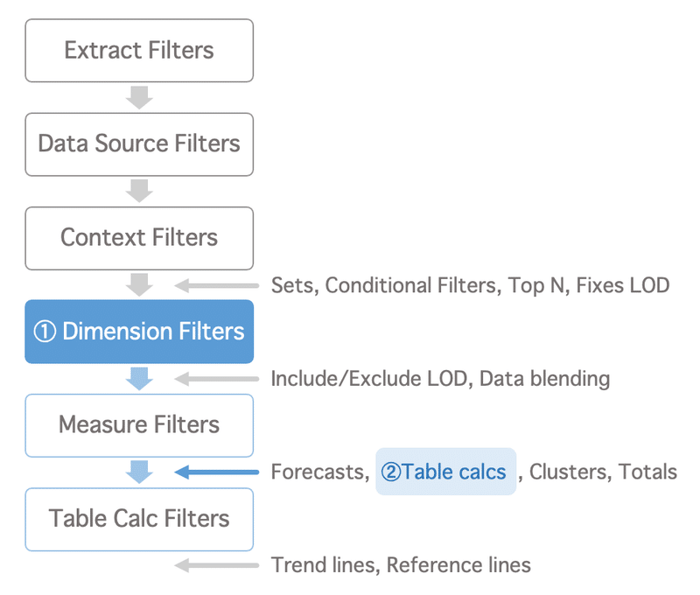The width and height of the screenshot is (700, 595).
Task: Click the Include/Exclude LOD, Data blending text
Action: pos(440,379)
